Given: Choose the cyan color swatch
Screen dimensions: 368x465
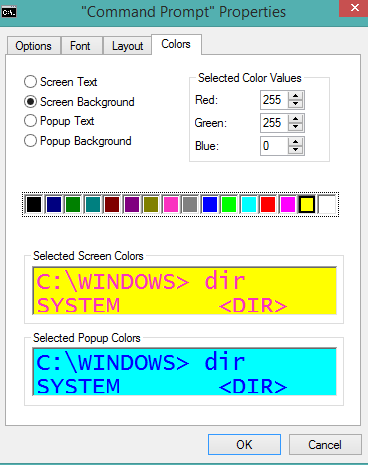Looking at the screenshot, I should click(x=249, y=204).
